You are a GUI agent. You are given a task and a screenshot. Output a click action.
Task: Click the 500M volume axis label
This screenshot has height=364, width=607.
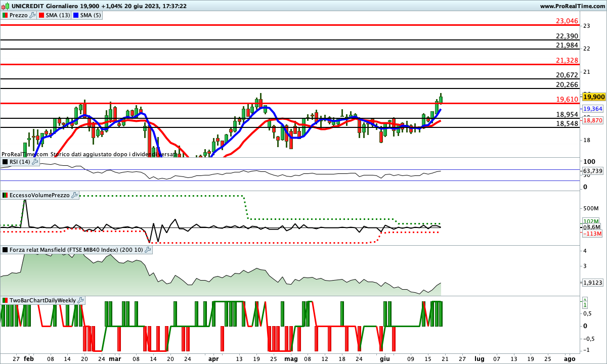tap(591, 208)
